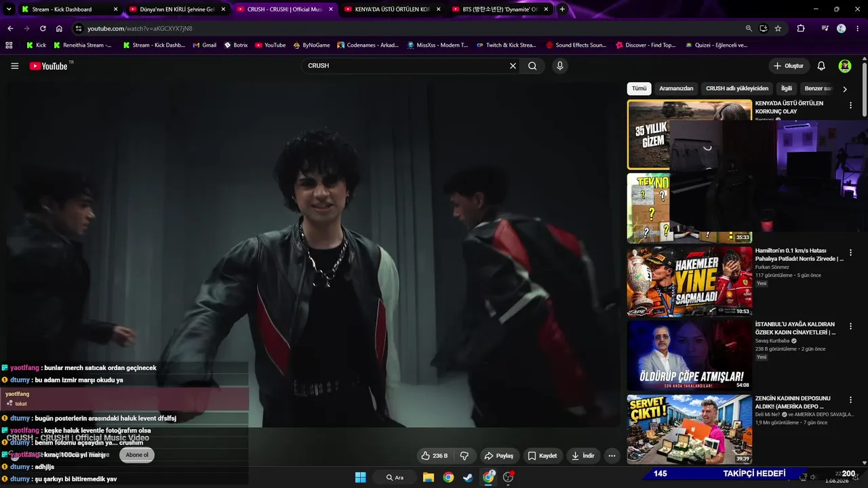Like the video with 236 B likes
868x488 pixels.
click(x=434, y=455)
